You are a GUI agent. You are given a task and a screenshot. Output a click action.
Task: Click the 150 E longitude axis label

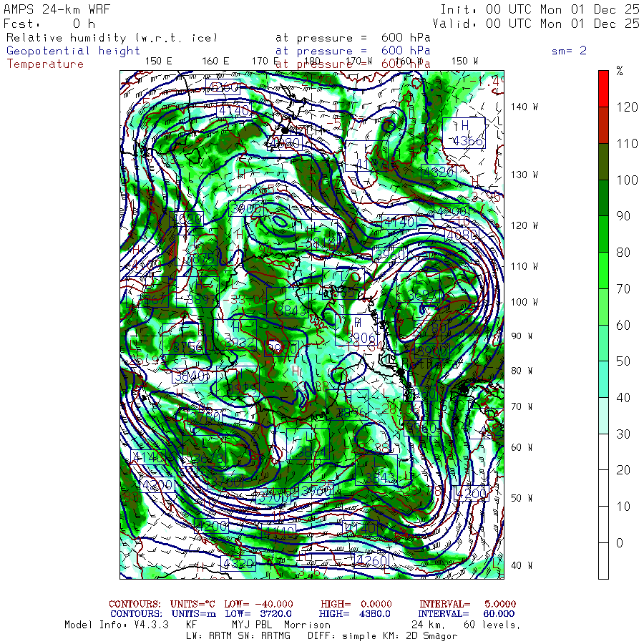[158, 61]
